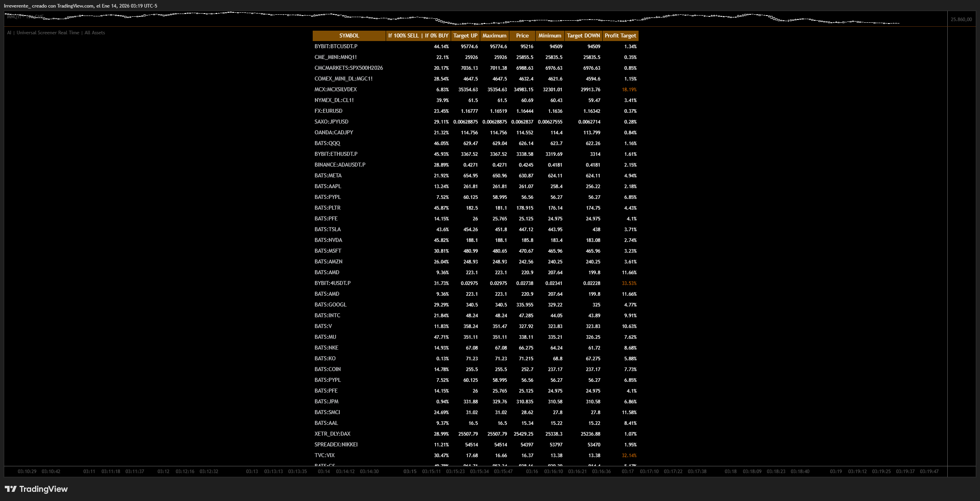
Task: Click the BATS:COIN symbol
Action: click(x=327, y=369)
